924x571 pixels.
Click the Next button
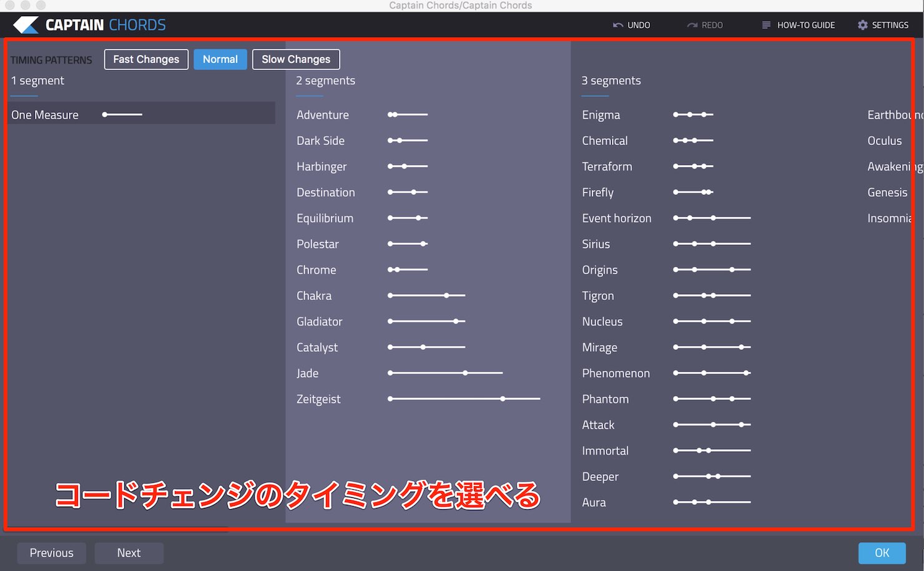pos(129,553)
